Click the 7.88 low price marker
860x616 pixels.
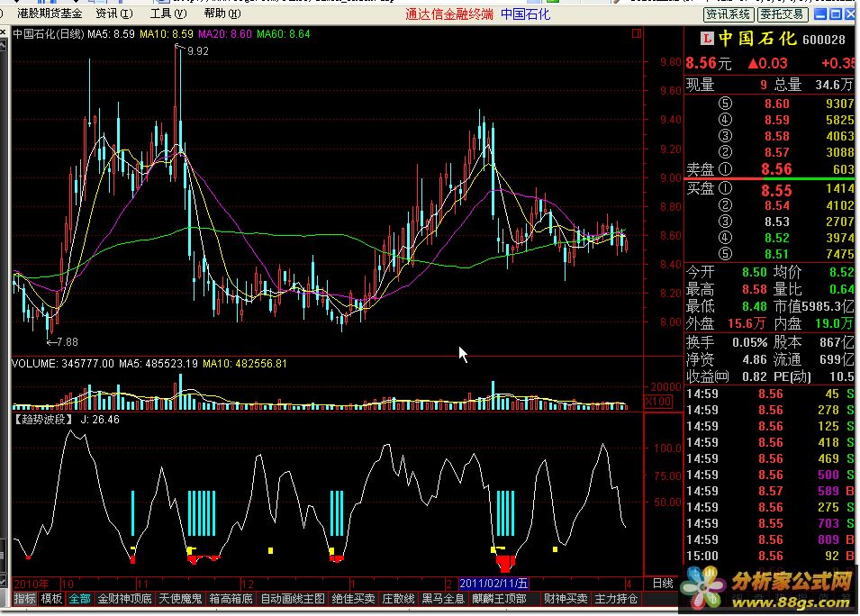pos(68,341)
